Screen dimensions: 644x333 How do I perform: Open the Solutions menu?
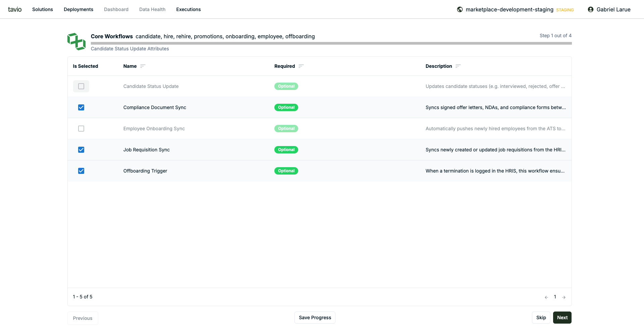[43, 9]
